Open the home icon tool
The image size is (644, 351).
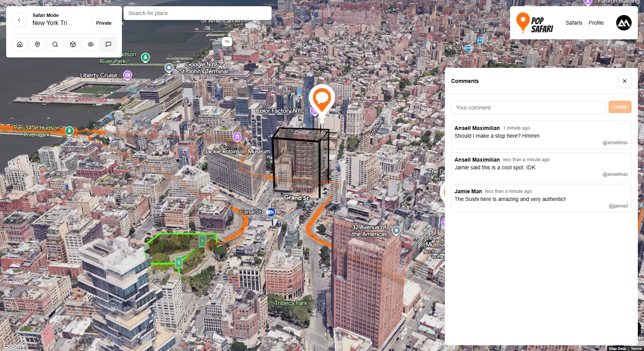[x=20, y=44]
